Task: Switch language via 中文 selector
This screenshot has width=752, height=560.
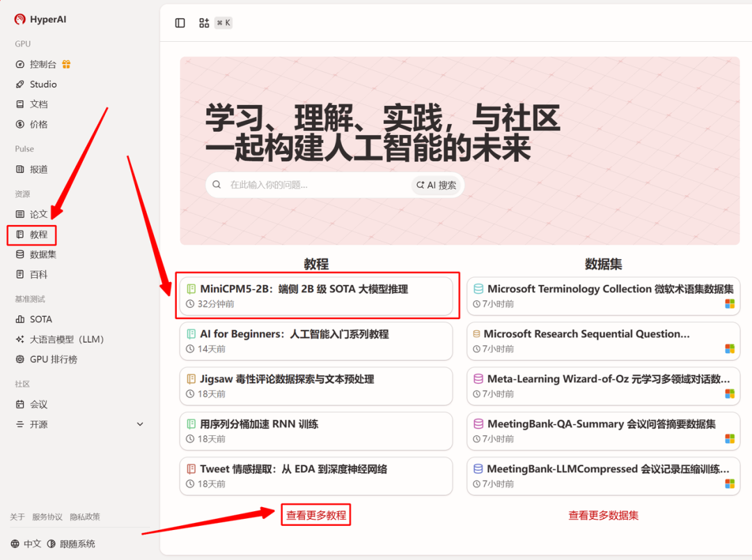Action: click(26, 544)
